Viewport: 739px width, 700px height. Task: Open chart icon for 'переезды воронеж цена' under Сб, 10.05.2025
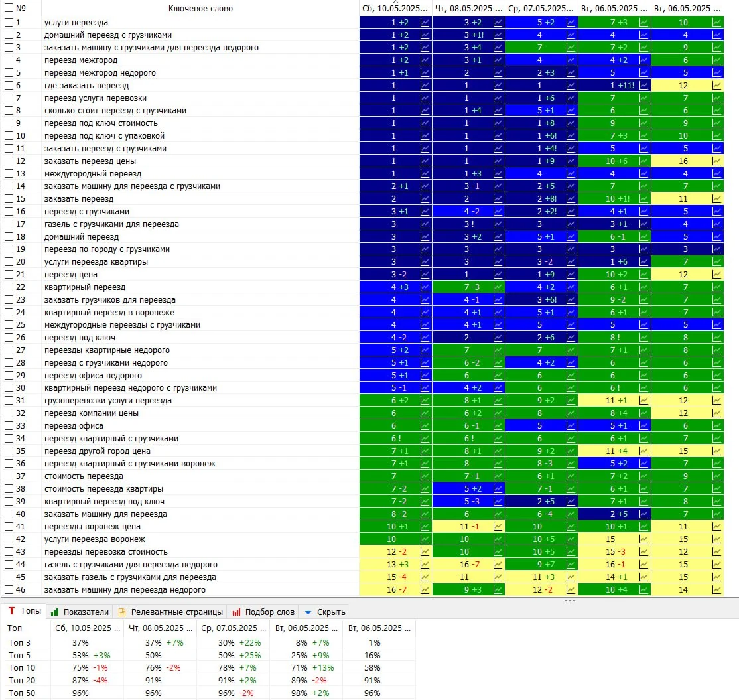[425, 527]
